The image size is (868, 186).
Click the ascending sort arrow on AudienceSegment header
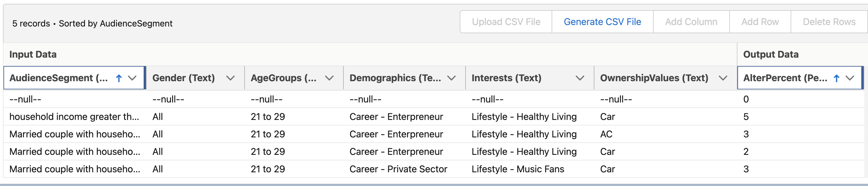(x=119, y=78)
